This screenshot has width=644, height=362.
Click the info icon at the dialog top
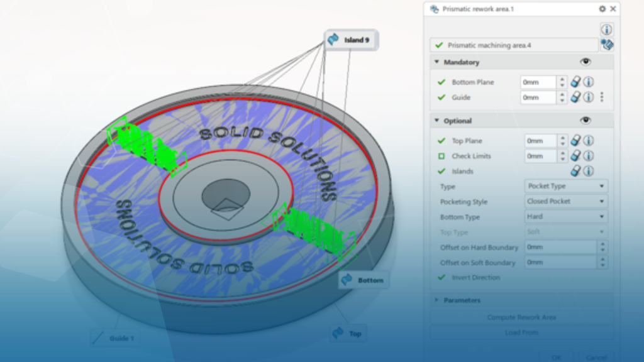pyautogui.click(x=607, y=30)
